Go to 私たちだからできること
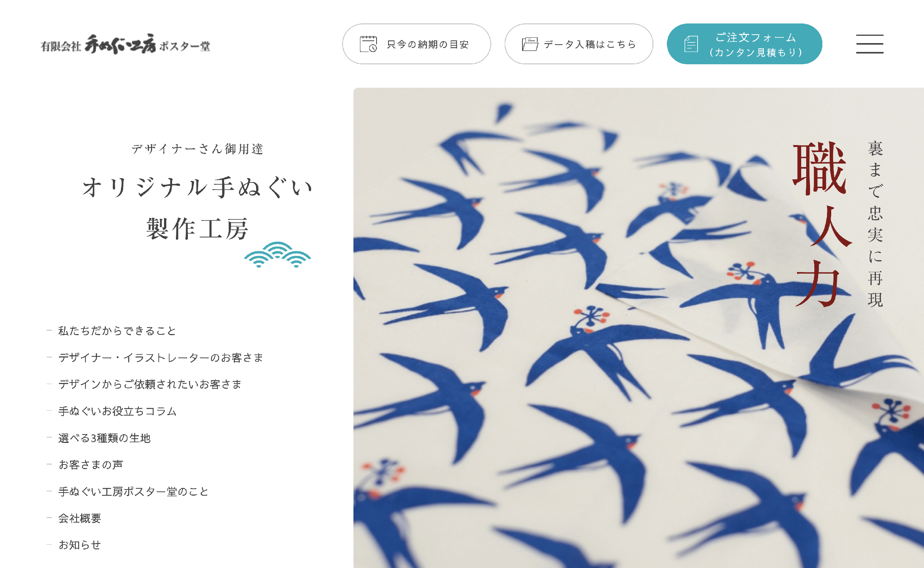This screenshot has height=568, width=924. 117,331
